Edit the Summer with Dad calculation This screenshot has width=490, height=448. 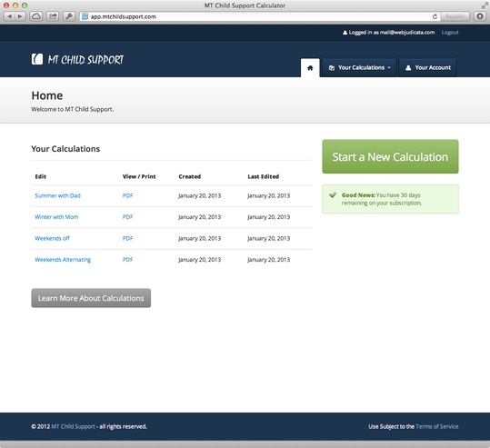coord(57,195)
